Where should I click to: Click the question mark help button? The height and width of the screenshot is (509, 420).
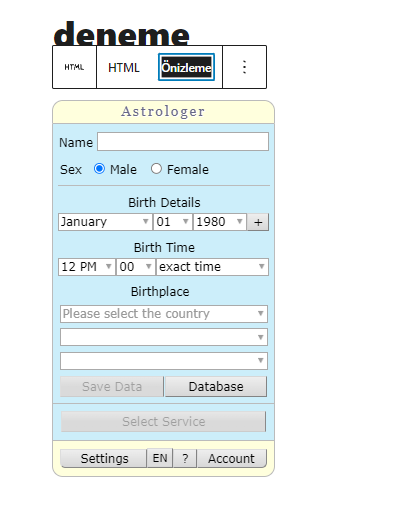click(185, 458)
